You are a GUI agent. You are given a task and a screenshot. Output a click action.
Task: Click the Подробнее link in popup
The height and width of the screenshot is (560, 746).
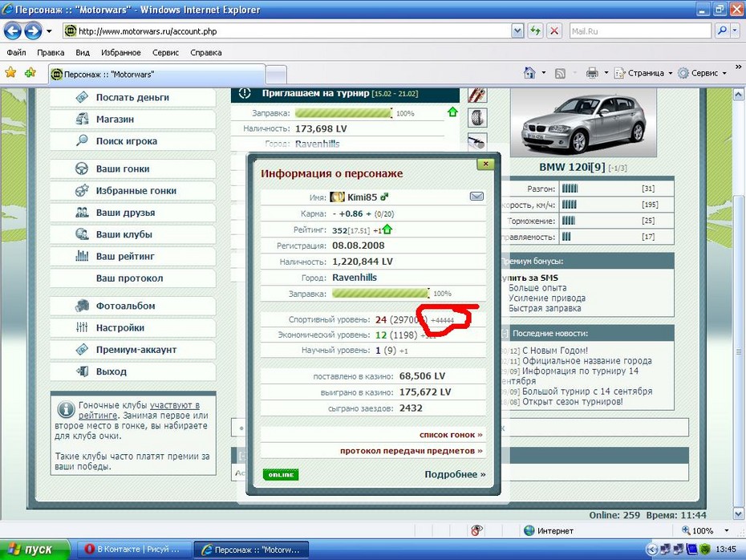pos(455,474)
